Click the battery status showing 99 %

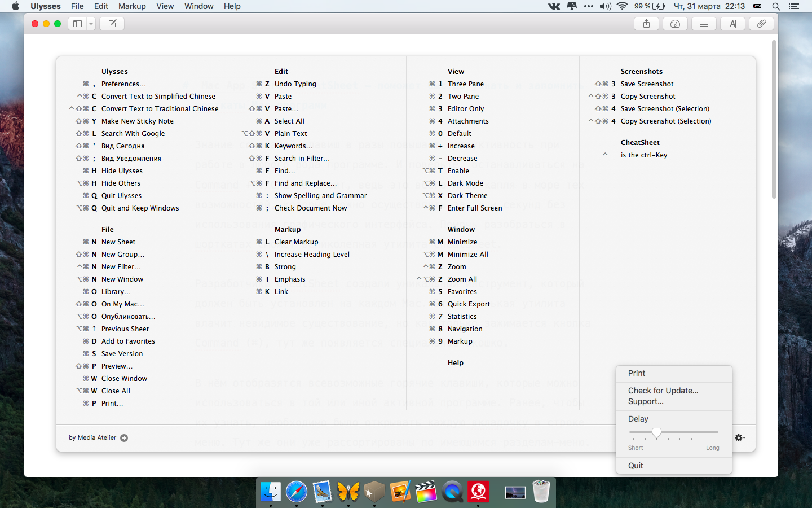[x=650, y=6]
